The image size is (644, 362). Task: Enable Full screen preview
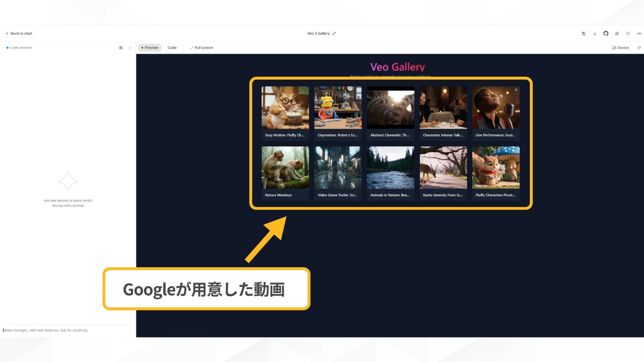pyautogui.click(x=201, y=48)
